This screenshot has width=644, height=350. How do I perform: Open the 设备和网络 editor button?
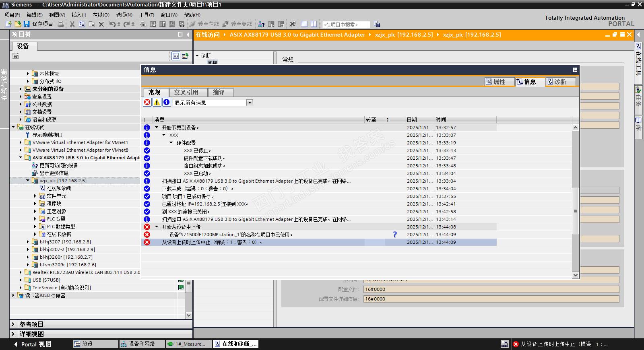[142, 344]
